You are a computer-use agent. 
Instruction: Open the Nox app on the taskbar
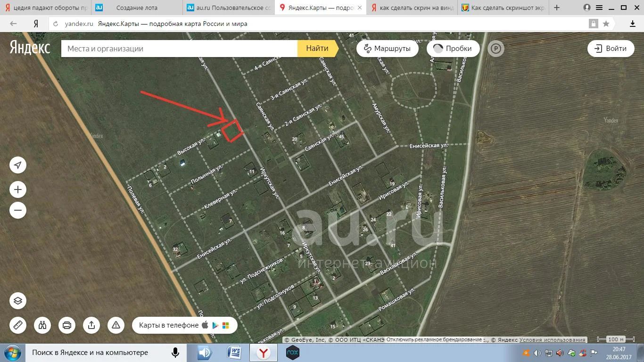click(x=293, y=353)
